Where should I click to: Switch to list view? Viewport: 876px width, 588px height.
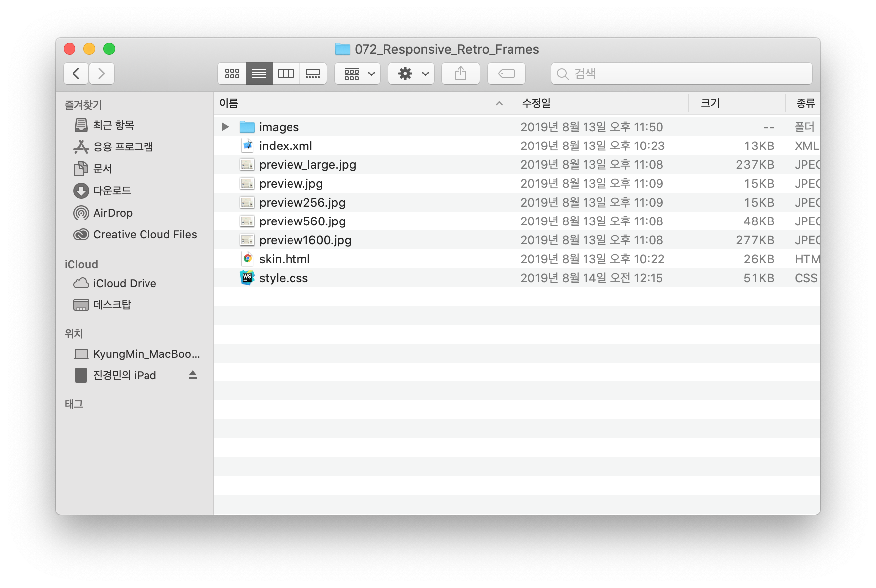259,73
